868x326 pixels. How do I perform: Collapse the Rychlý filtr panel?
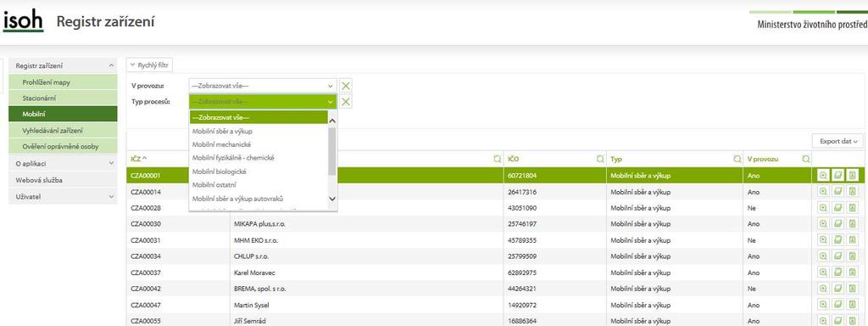tap(149, 65)
